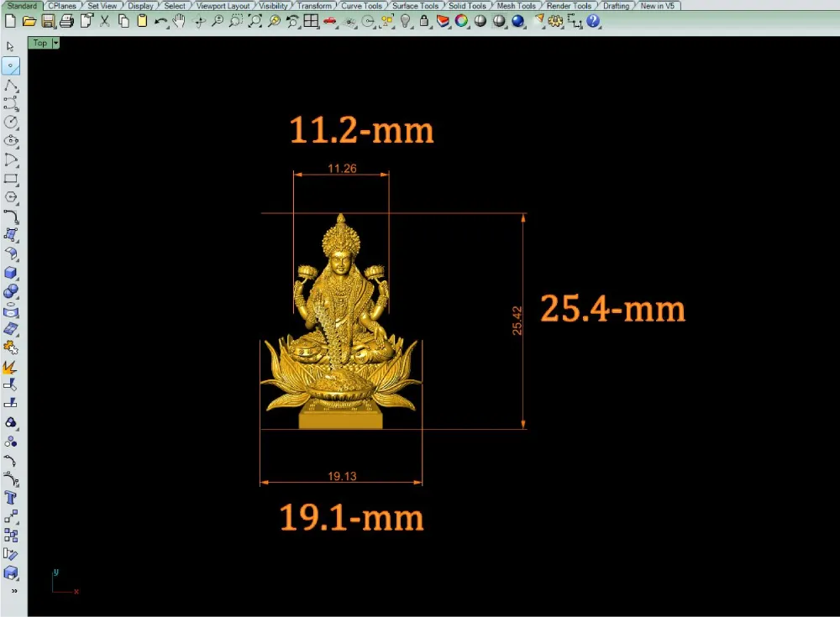Click the Zoom Dynamic magnifier icon
The width and height of the screenshot is (840, 617).
[218, 22]
